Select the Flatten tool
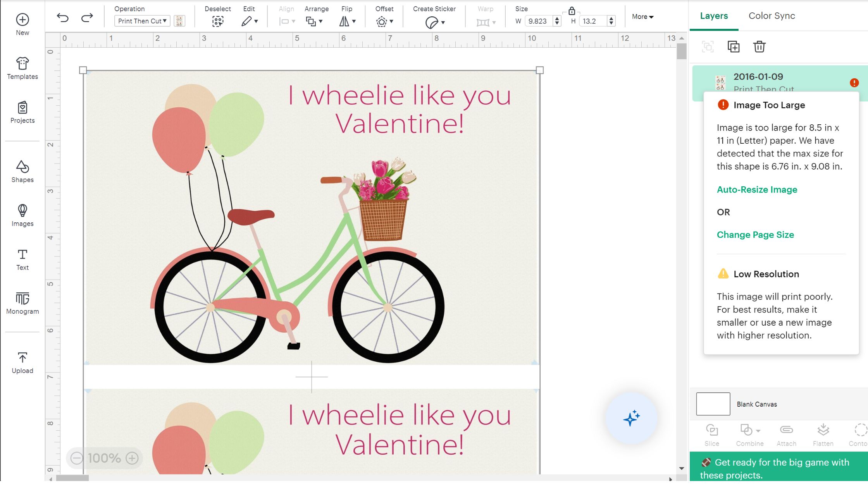Screen dimensions: 868x488 tap(823, 434)
